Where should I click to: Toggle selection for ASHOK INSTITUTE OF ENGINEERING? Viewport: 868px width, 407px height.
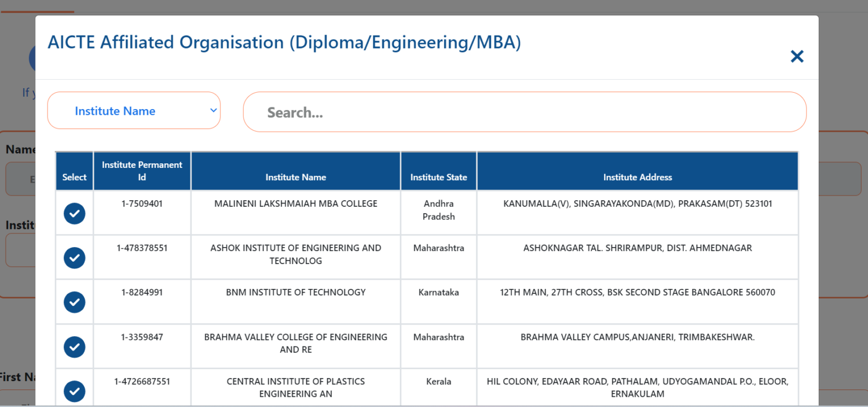click(74, 257)
